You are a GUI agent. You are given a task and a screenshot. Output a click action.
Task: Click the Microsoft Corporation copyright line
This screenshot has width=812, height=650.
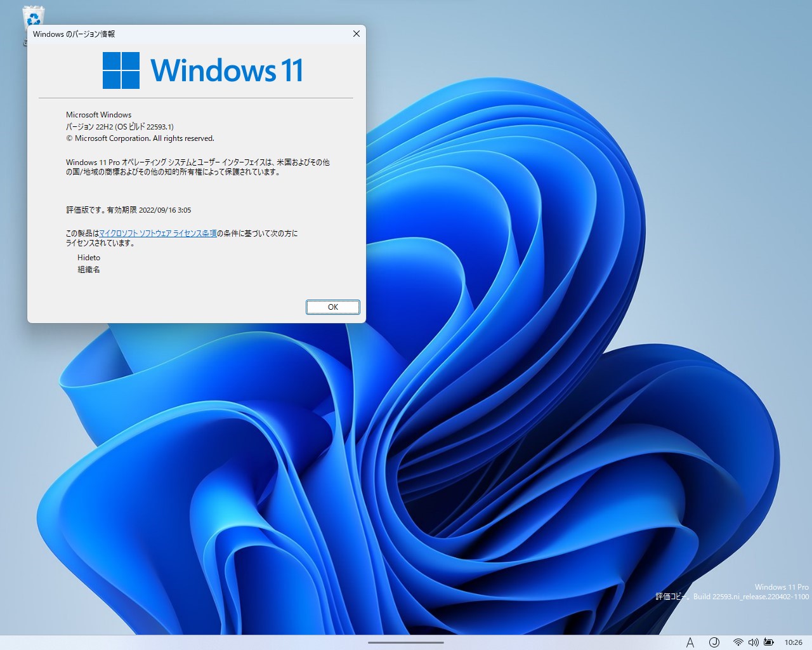click(x=140, y=138)
